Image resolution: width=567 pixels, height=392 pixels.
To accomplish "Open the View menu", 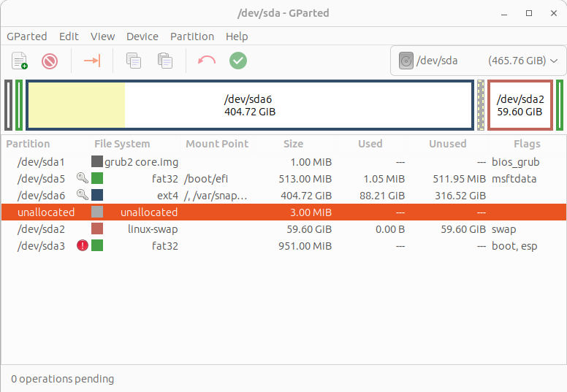I will click(x=103, y=36).
